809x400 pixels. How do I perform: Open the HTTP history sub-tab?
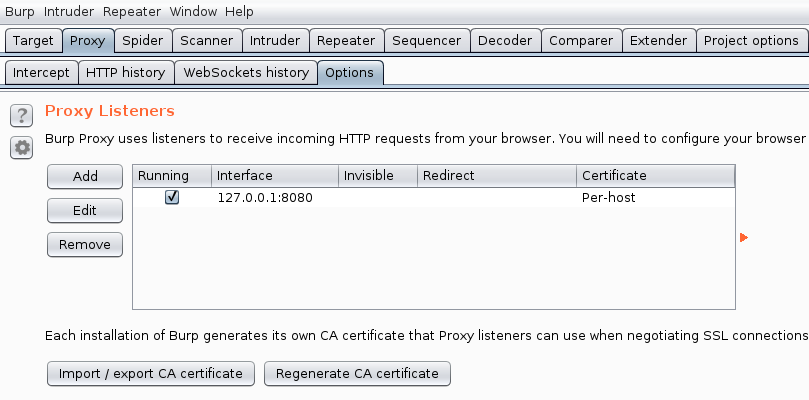tap(125, 73)
